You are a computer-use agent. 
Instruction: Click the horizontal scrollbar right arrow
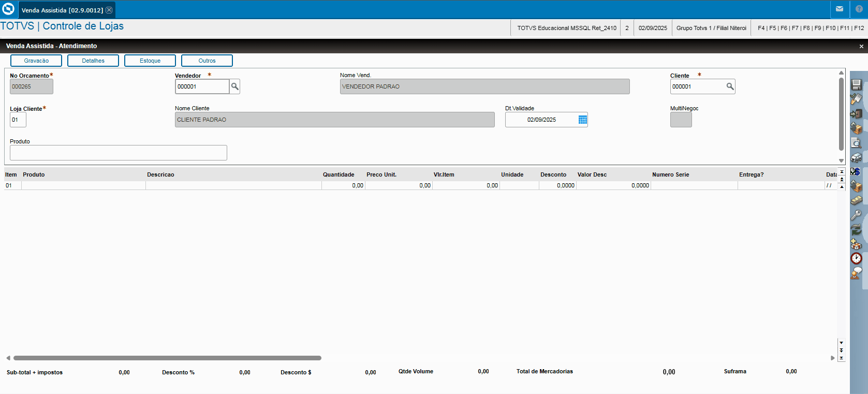[x=833, y=358]
